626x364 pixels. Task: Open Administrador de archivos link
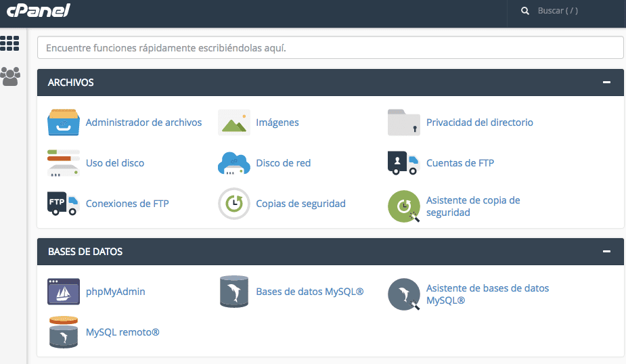pyautogui.click(x=143, y=122)
